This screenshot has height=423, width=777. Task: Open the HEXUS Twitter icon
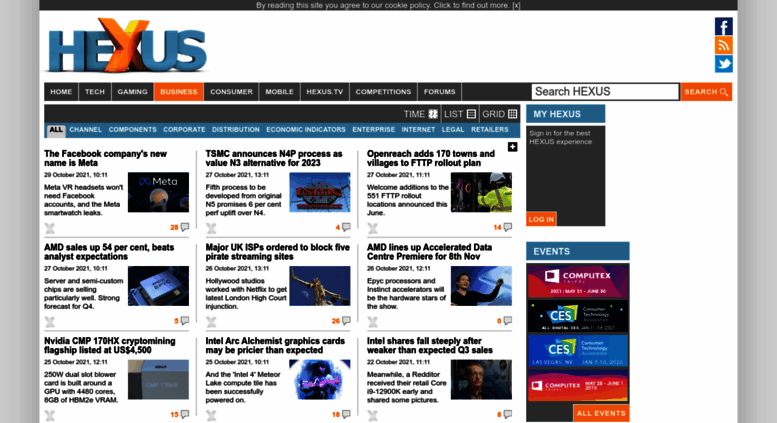point(723,64)
